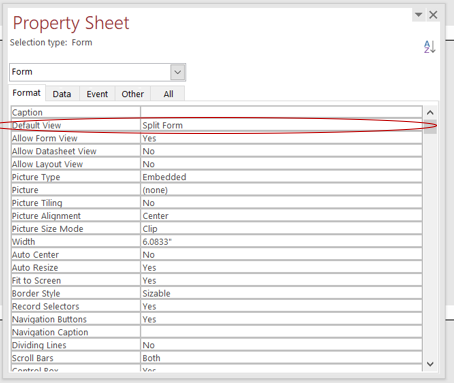Close the Property Sheet pane
The image size is (454, 383).
point(433,15)
